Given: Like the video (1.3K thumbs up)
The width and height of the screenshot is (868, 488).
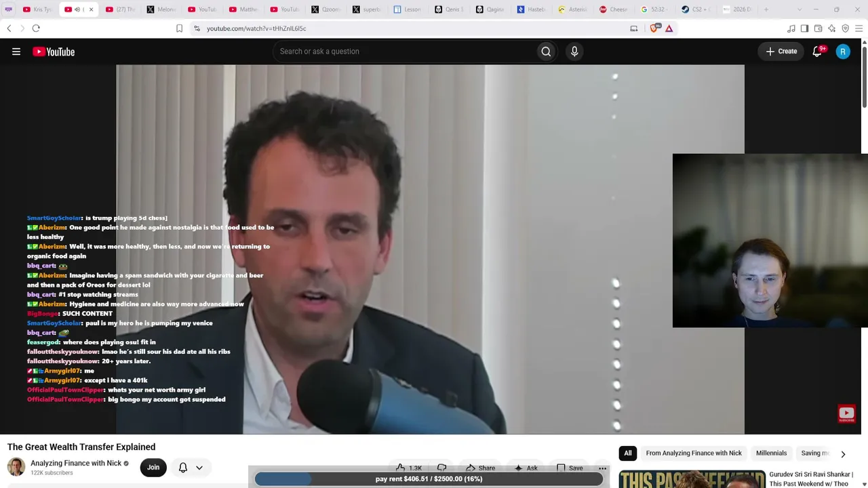Looking at the screenshot, I should pyautogui.click(x=409, y=468).
